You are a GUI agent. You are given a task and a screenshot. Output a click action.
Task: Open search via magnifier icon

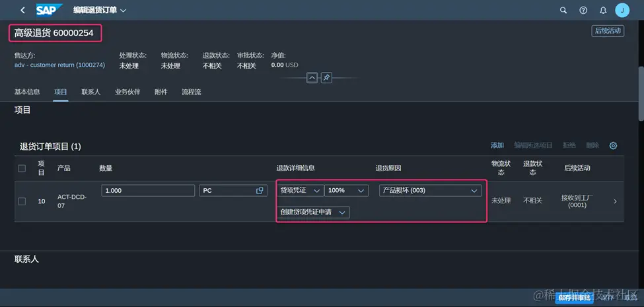click(563, 11)
